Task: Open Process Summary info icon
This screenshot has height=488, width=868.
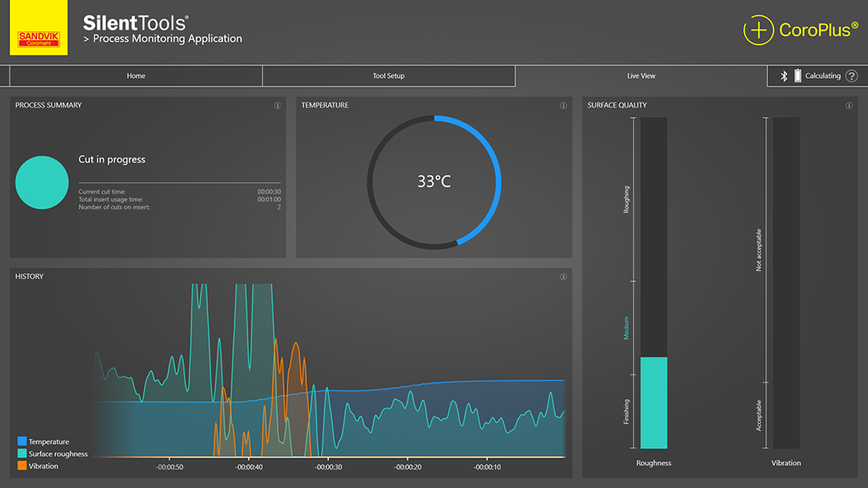Action: click(x=277, y=106)
